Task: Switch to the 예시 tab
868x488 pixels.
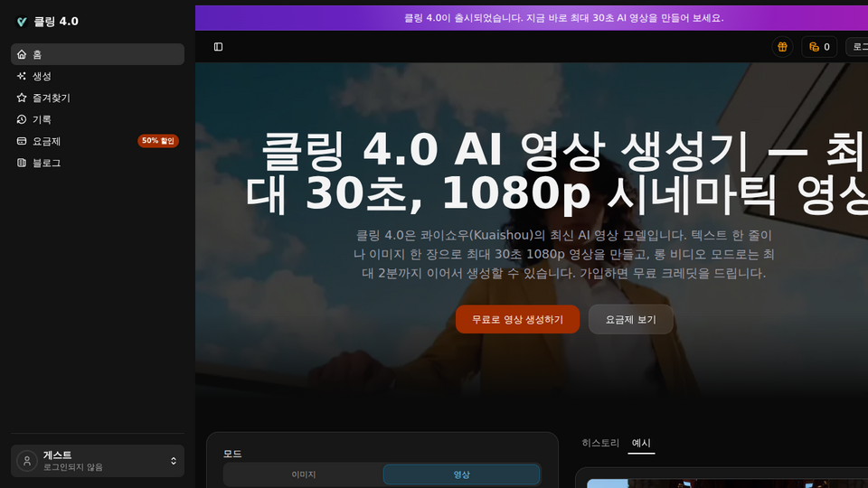Action: coord(641,443)
